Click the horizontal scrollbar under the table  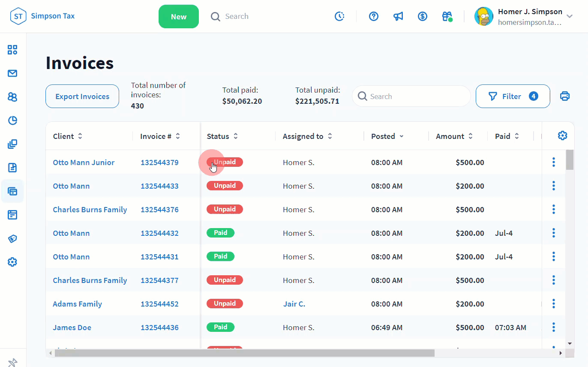244,353
